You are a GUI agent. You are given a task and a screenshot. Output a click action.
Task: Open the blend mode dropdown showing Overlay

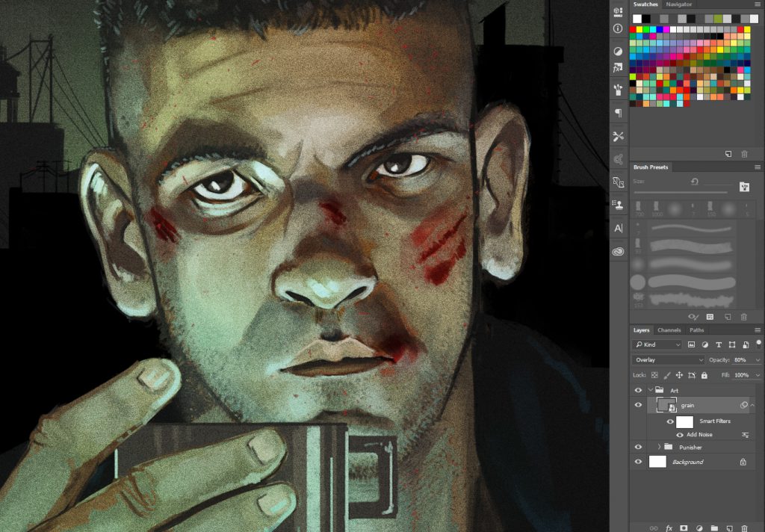point(667,359)
